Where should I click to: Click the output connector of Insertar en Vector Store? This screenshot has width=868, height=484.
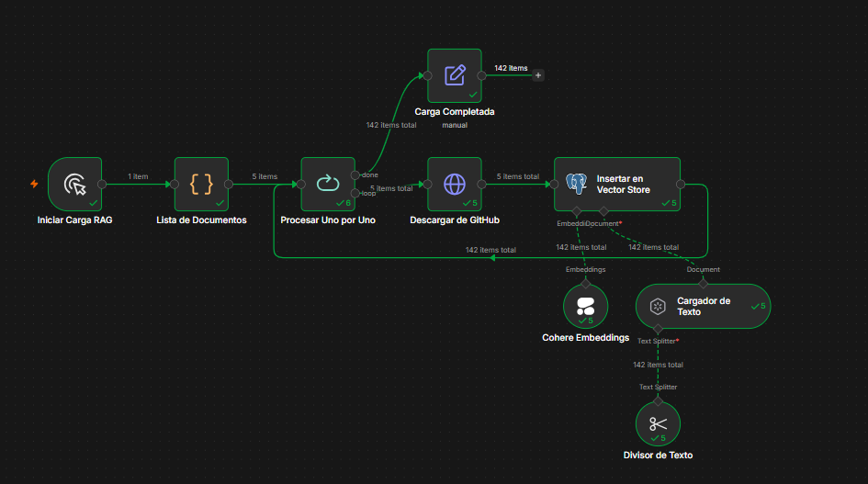pos(681,185)
